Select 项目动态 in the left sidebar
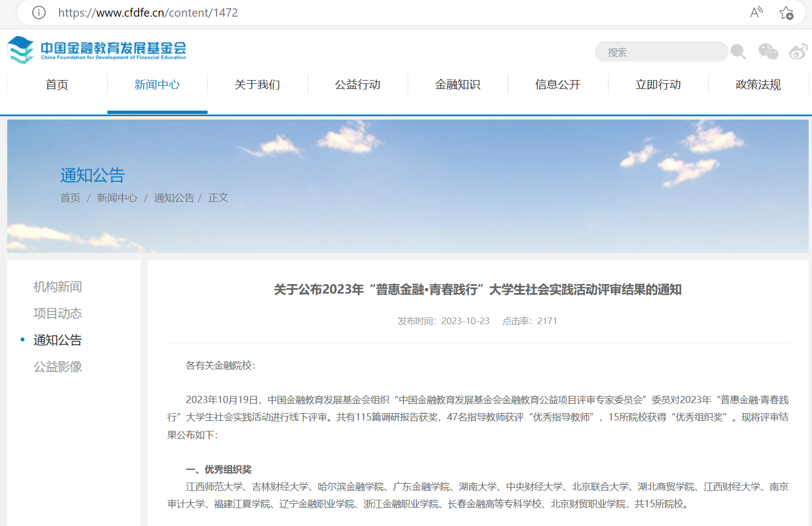The width and height of the screenshot is (812, 526). point(58,313)
